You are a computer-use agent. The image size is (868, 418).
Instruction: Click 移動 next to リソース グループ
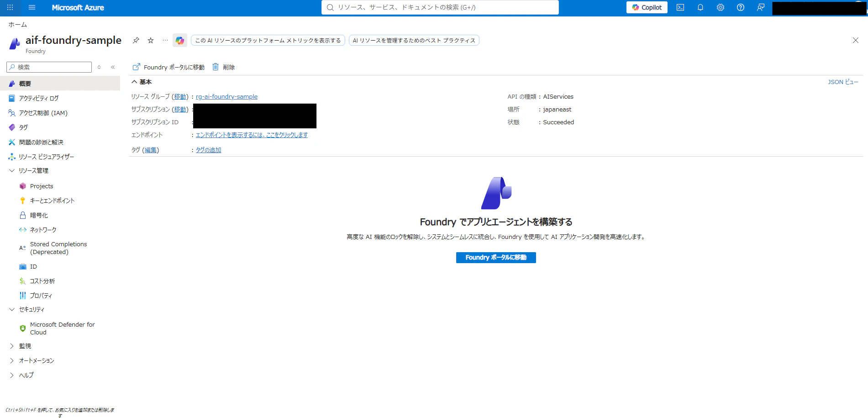pyautogui.click(x=180, y=96)
